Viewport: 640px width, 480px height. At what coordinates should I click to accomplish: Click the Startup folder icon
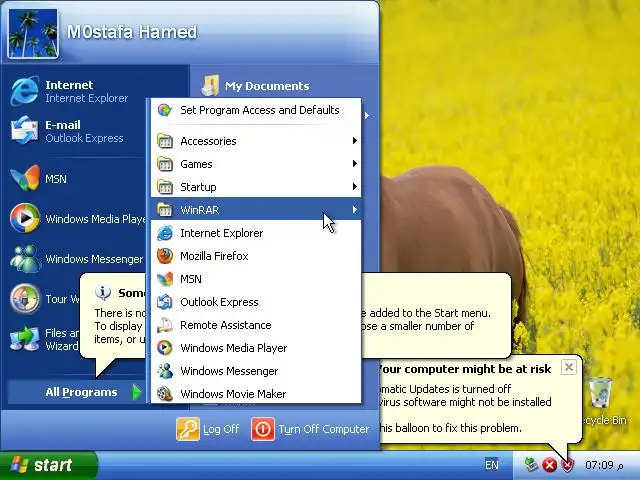[x=165, y=187]
